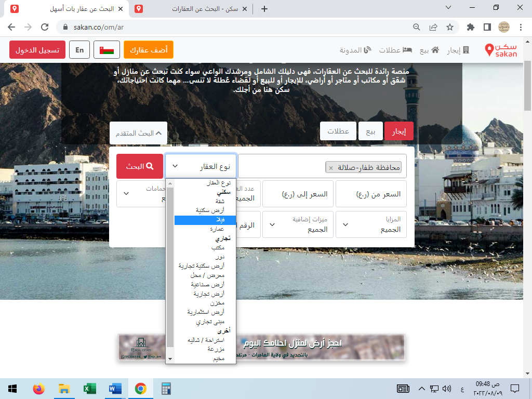
Task: Open the land reservation ad banner
Action: 261,347
